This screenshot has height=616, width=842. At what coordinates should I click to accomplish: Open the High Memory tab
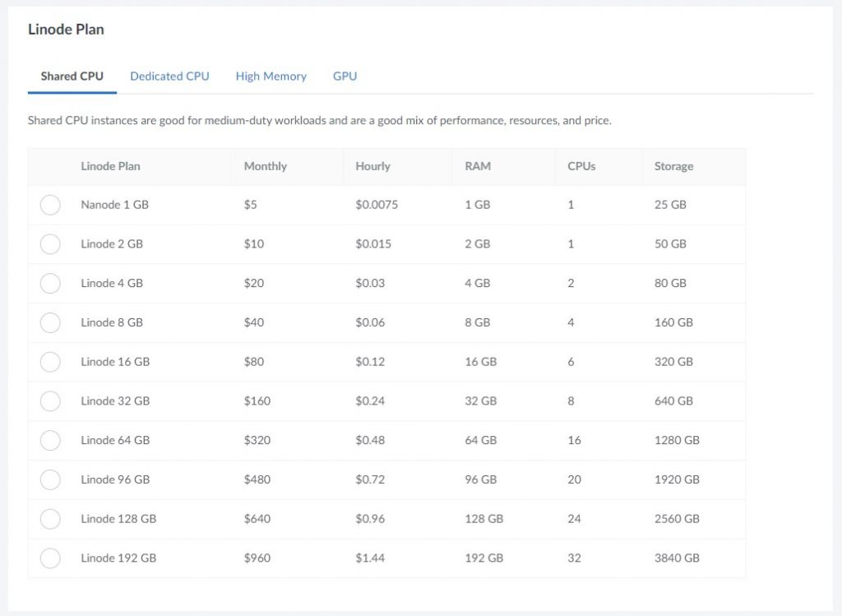271,76
